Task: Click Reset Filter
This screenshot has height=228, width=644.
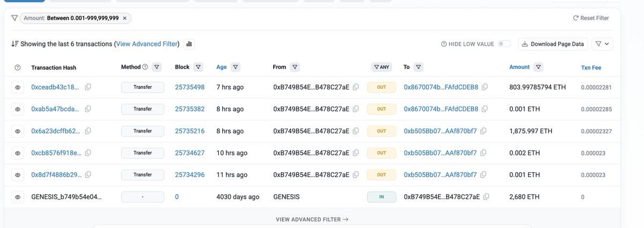Action: [591, 18]
